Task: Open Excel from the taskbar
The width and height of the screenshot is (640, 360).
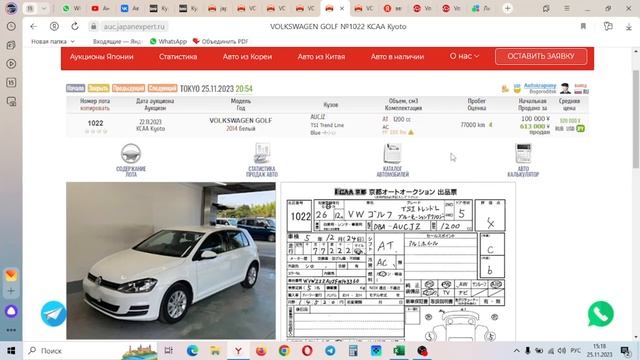Action: 399,351
